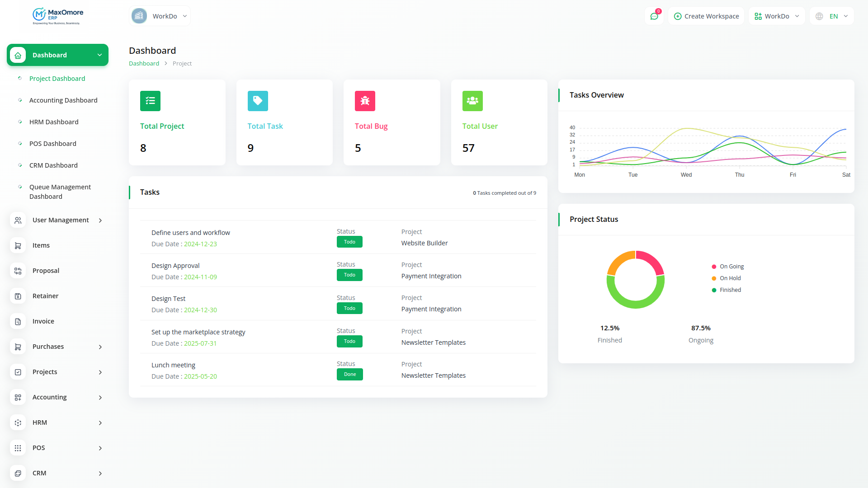Toggle On Hold legend item
The height and width of the screenshot is (488, 868).
click(726, 278)
